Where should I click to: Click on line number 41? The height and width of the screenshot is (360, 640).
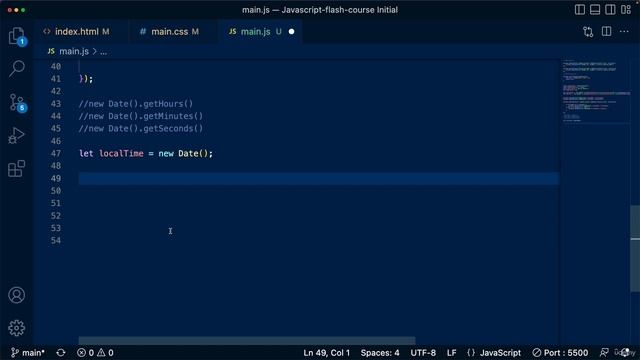coord(56,79)
